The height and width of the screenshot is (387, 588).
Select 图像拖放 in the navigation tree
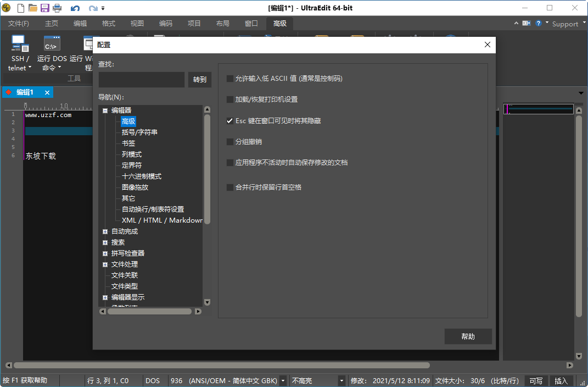pyautogui.click(x=135, y=187)
